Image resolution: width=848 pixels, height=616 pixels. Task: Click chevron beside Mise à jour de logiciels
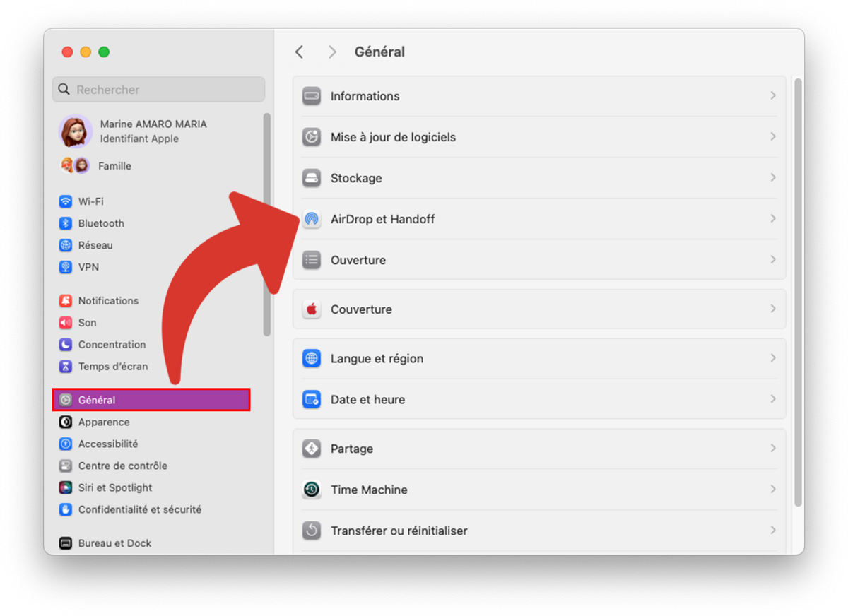pyautogui.click(x=773, y=136)
